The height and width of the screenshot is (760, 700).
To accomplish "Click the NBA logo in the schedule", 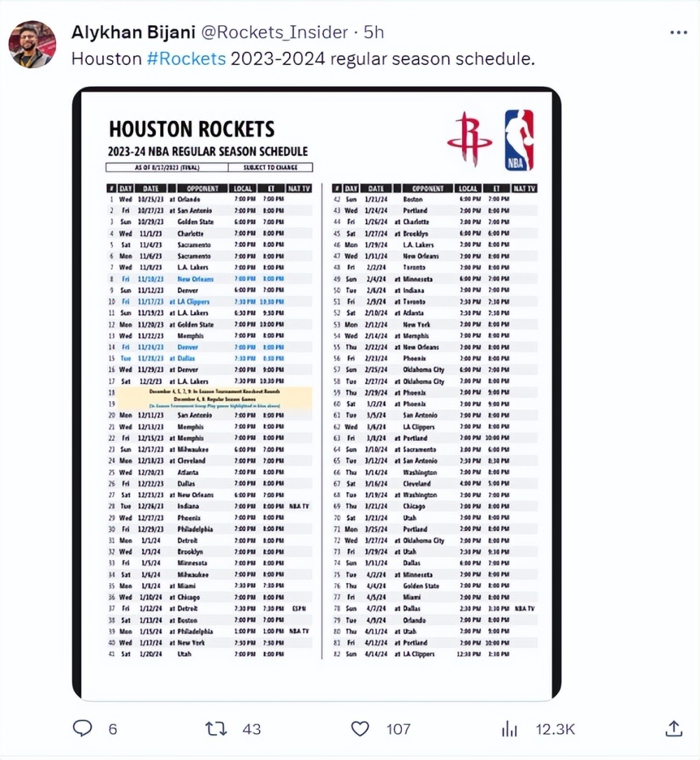I will pos(519,140).
